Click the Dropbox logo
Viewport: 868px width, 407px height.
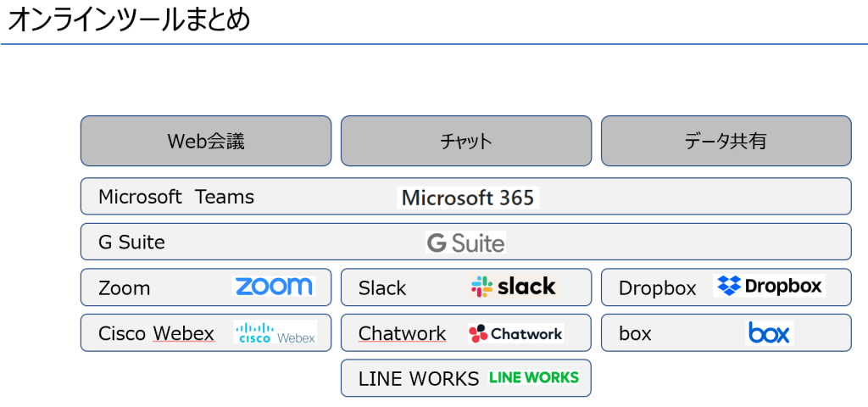click(x=770, y=286)
